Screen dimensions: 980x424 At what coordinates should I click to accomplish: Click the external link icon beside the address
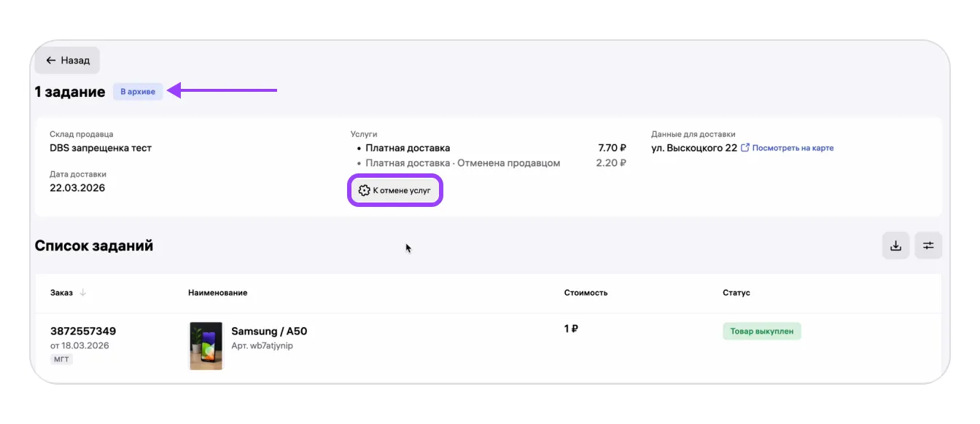pyautogui.click(x=745, y=148)
